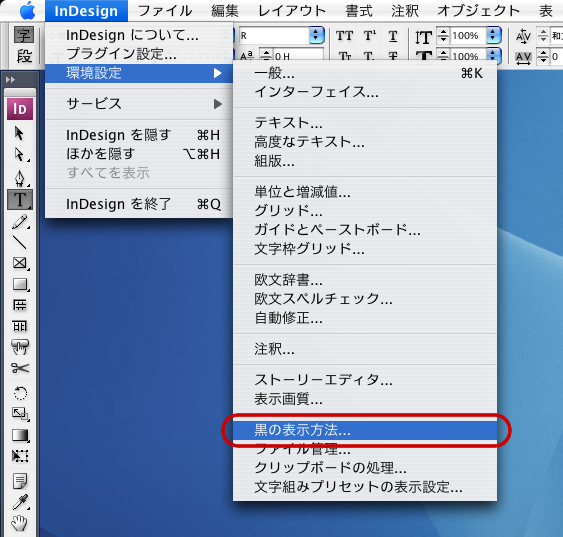Select the Pencil tool
Image resolution: width=563 pixels, height=537 pixels.
coord(20,221)
